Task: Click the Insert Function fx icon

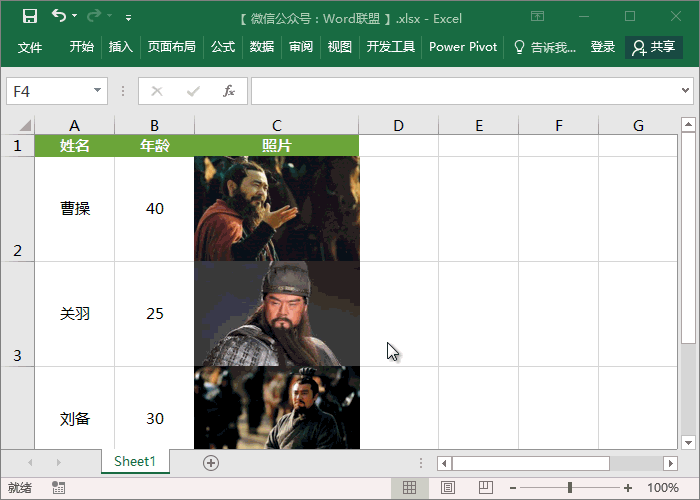Action: click(x=228, y=91)
